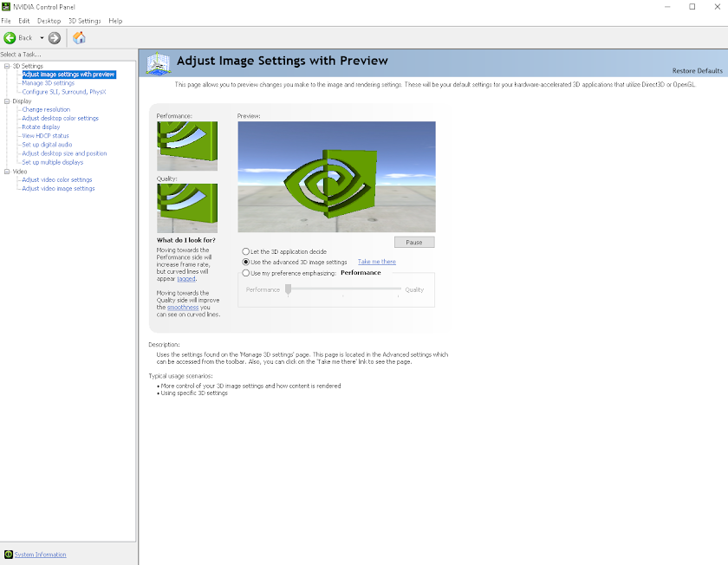Select Use my preference emphasizing option
Image resolution: width=728 pixels, height=565 pixels.
(289, 273)
